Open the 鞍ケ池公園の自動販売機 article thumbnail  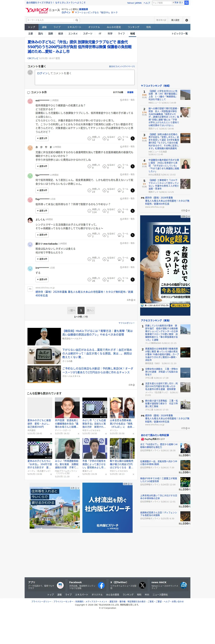point(122,449)
